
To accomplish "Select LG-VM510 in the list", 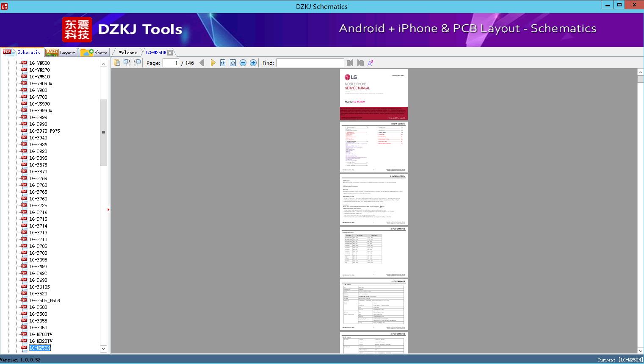I will click(39, 77).
